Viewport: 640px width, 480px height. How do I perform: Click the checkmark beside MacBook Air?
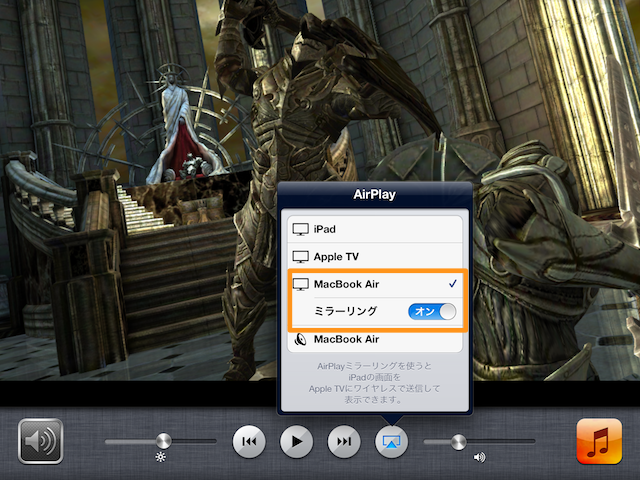tap(453, 284)
